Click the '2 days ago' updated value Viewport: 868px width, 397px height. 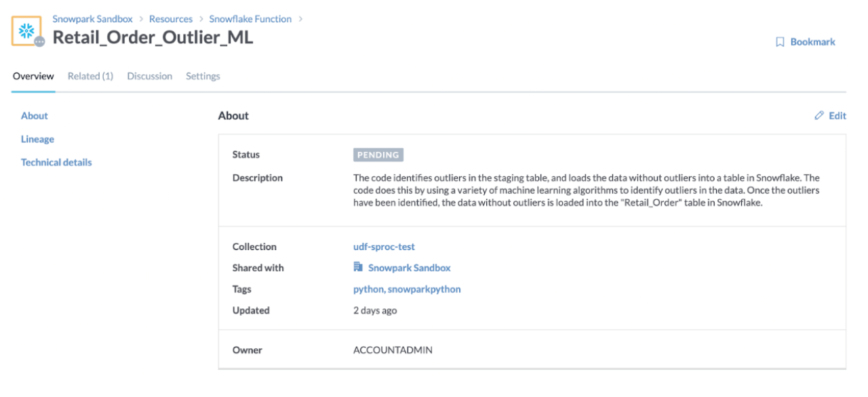click(375, 310)
